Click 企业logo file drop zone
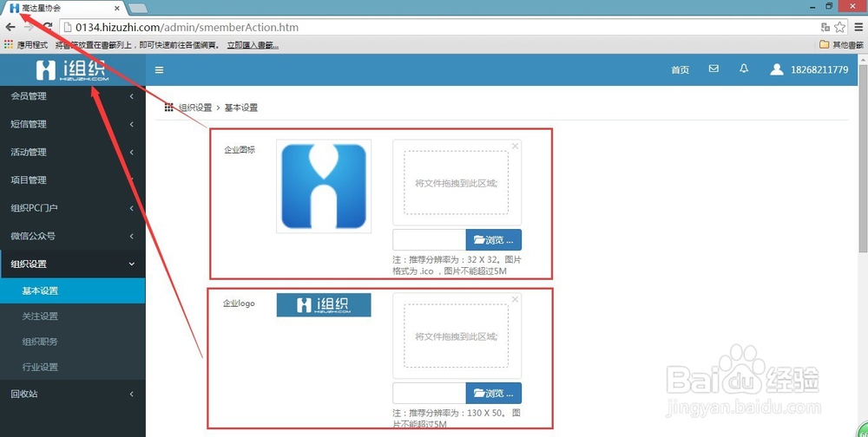Image resolution: width=868 pixels, height=437 pixels. [457, 336]
